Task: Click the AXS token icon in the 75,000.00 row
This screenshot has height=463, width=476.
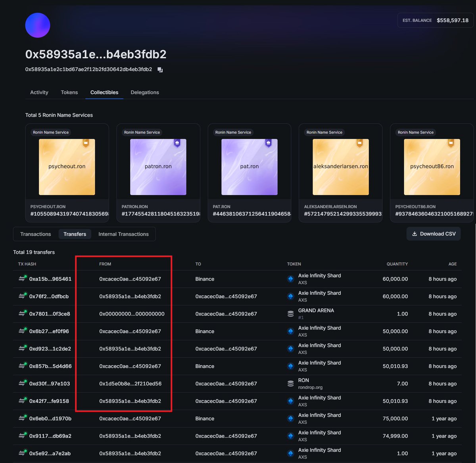Action: point(290,419)
